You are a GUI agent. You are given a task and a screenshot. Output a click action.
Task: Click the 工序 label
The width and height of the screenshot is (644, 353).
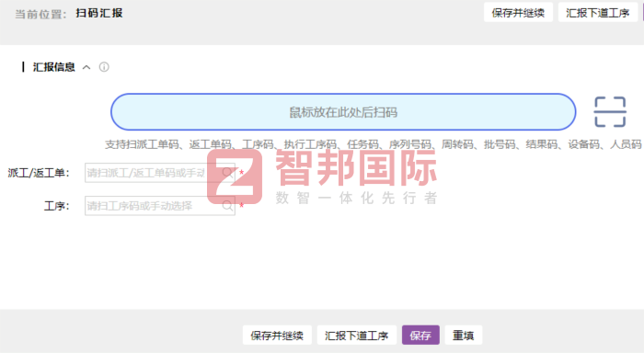tap(57, 206)
